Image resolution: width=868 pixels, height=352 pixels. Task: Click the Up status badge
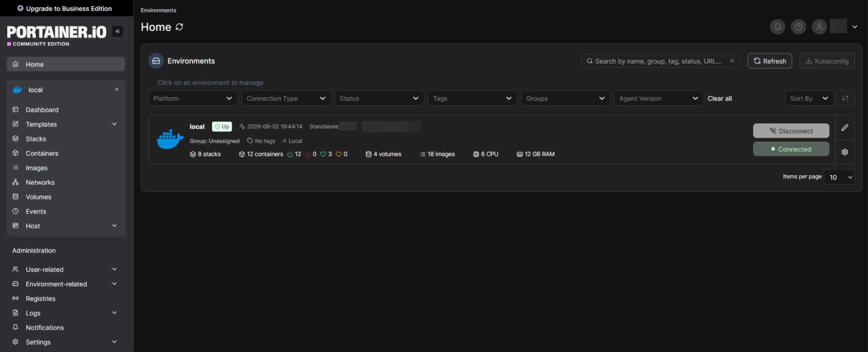point(222,127)
